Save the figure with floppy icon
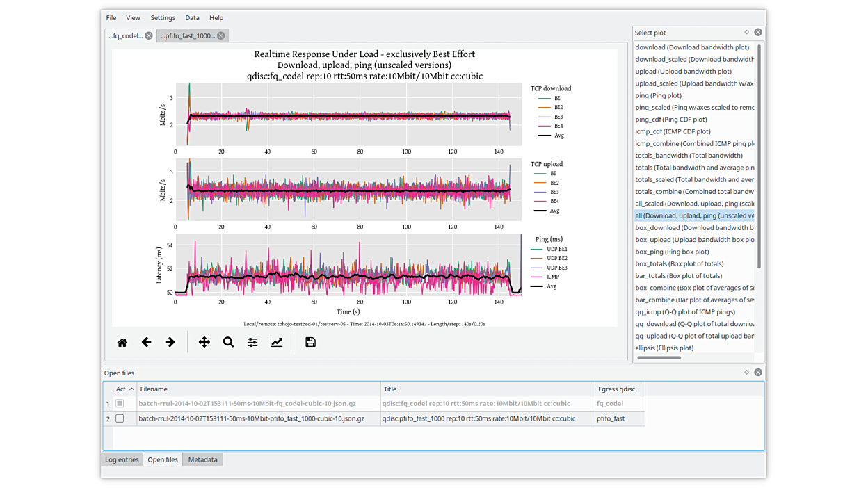 [311, 342]
